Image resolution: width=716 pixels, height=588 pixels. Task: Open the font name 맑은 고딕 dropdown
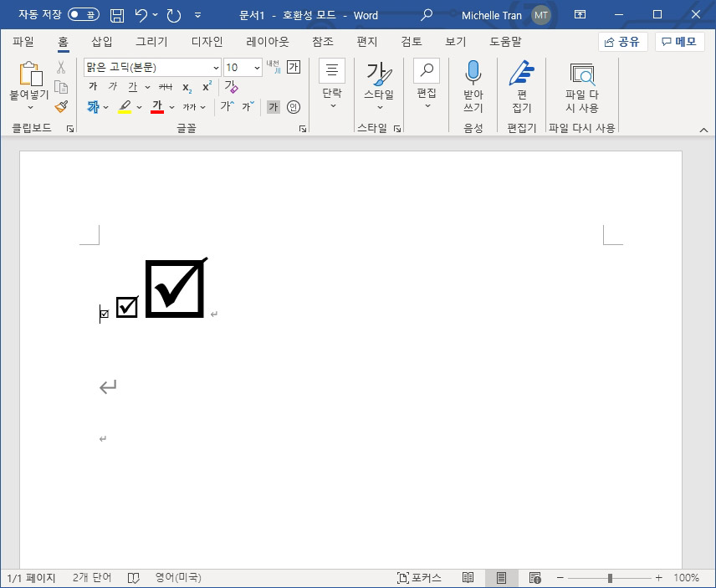pos(217,68)
